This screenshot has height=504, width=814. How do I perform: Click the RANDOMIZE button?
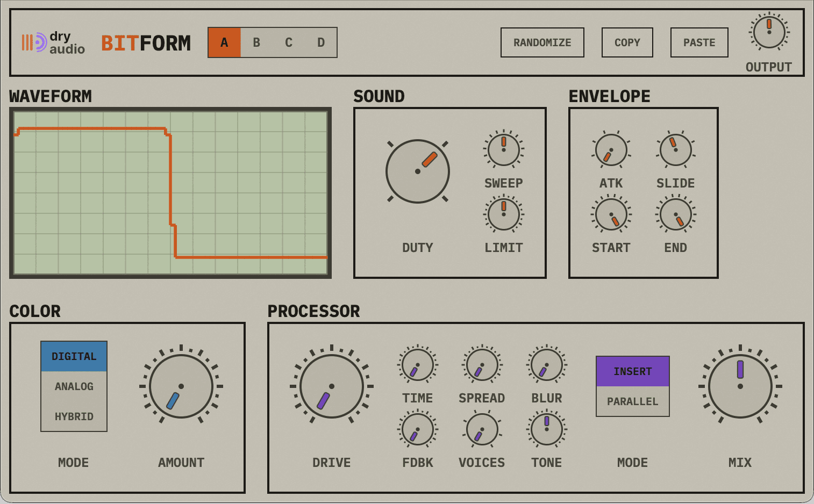[x=542, y=42]
